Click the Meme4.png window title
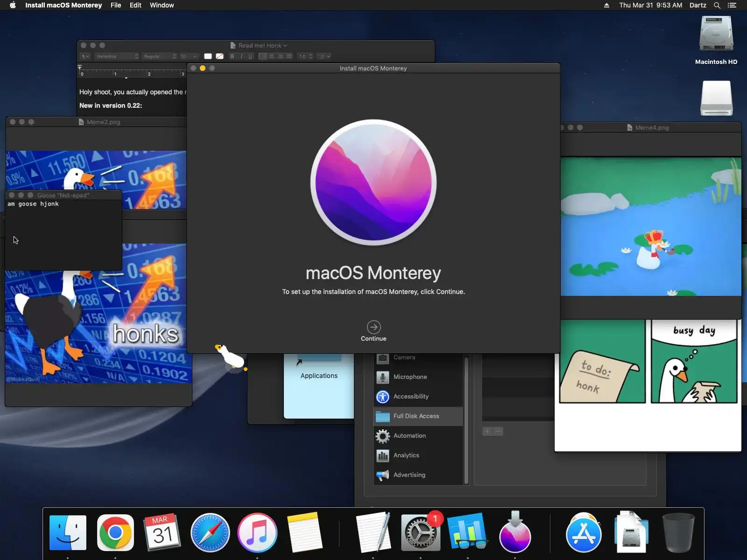The image size is (747, 560). pyautogui.click(x=652, y=127)
